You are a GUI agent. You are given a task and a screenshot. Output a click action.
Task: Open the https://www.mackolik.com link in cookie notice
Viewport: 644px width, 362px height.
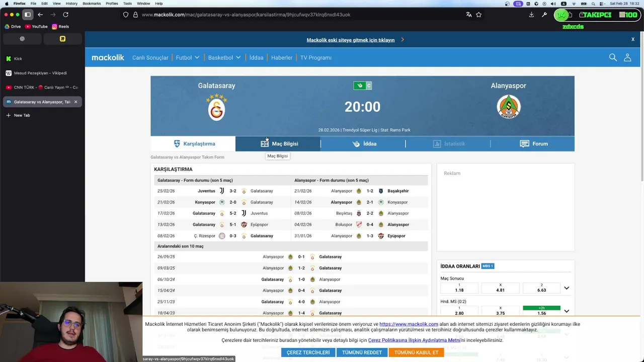point(409,324)
